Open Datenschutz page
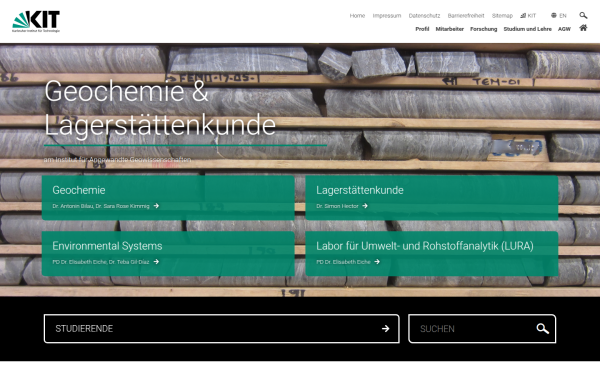This screenshot has width=600, height=375. (x=424, y=16)
